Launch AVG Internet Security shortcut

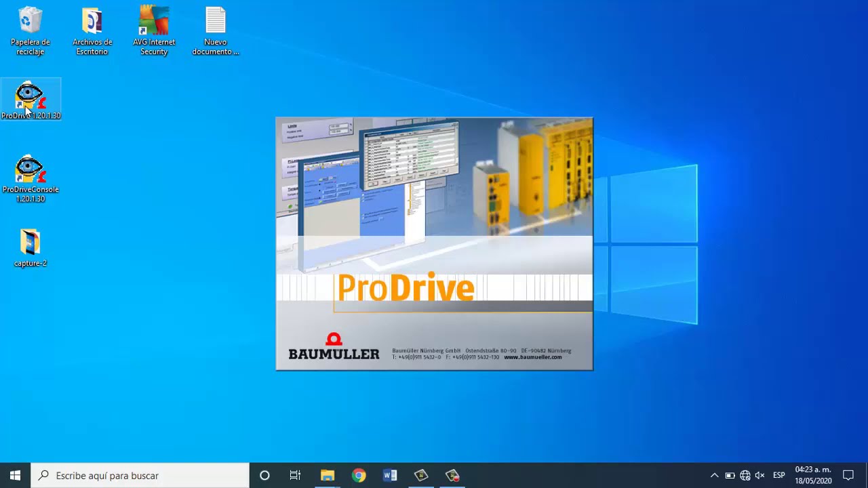(154, 31)
